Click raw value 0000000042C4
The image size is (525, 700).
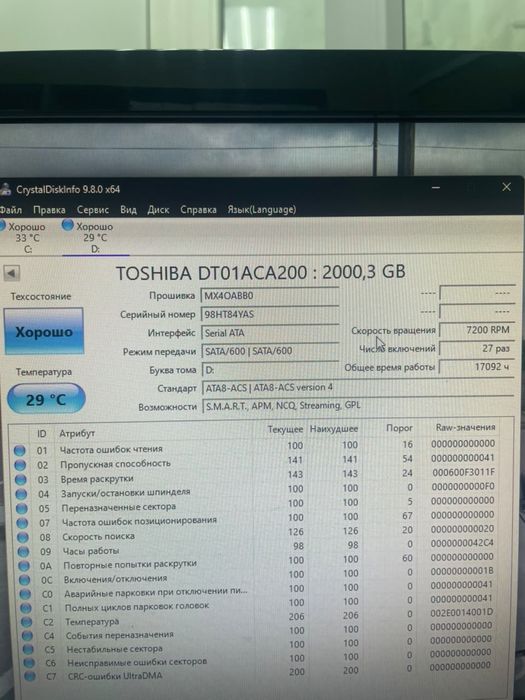pyautogui.click(x=462, y=543)
